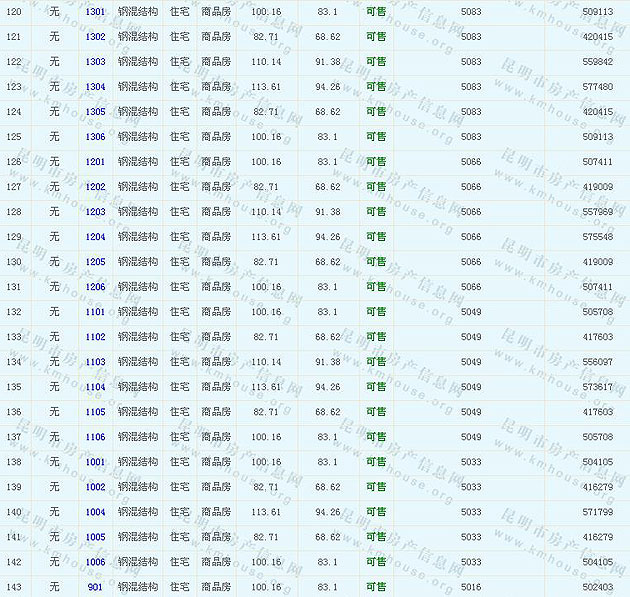Select room 1105 link
This screenshot has width=630, height=597.
pyautogui.click(x=95, y=412)
